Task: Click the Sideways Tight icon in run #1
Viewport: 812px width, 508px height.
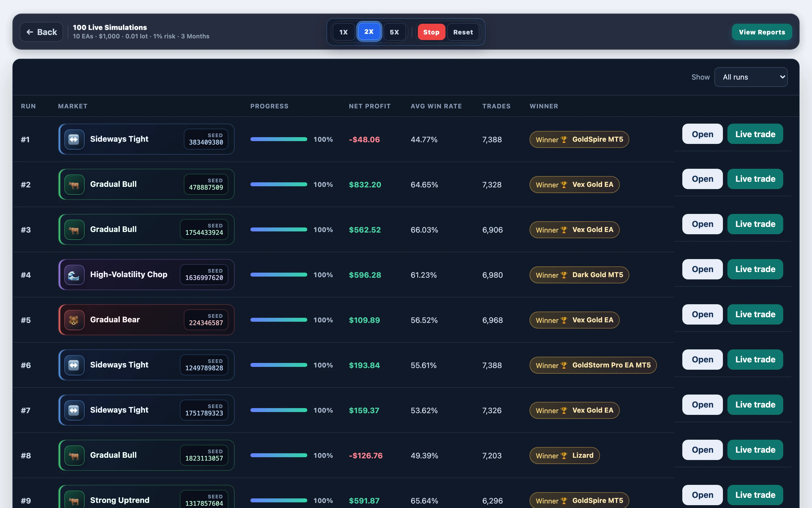Action: click(74, 139)
